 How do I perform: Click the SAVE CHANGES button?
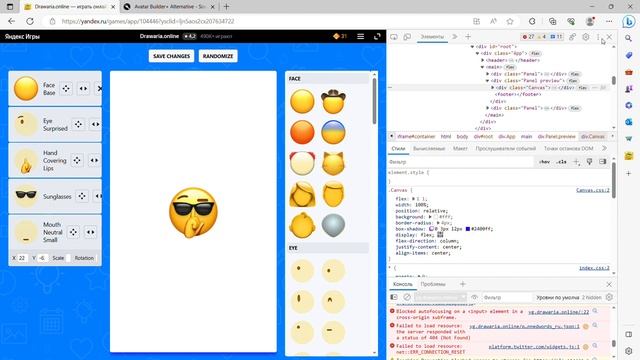click(x=171, y=56)
